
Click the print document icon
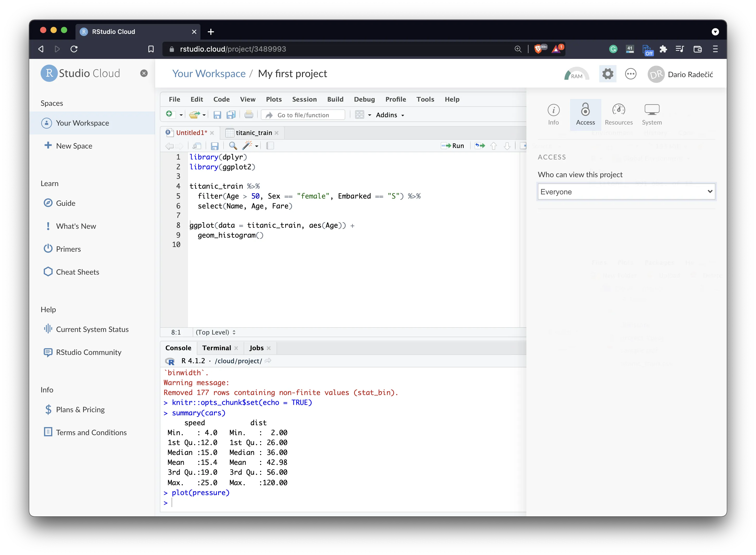point(249,115)
